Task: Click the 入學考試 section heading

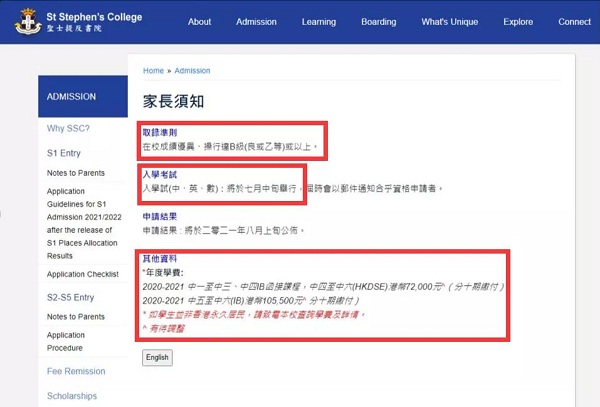Action: pos(160,175)
